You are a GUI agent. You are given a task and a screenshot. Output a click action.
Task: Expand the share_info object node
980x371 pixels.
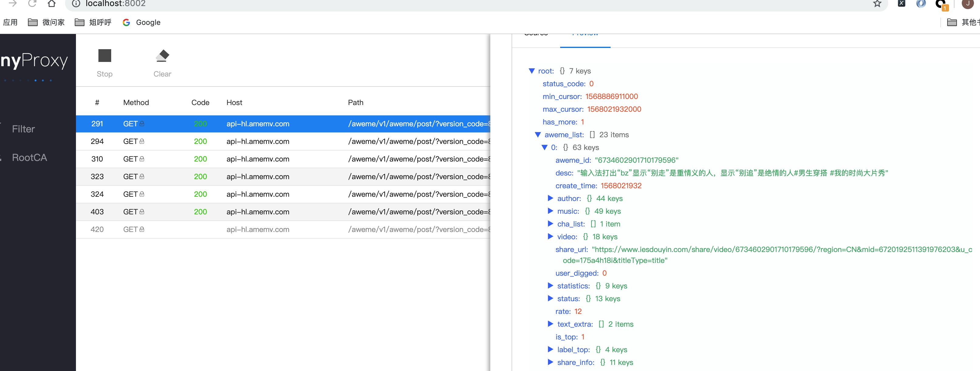pyautogui.click(x=550, y=362)
